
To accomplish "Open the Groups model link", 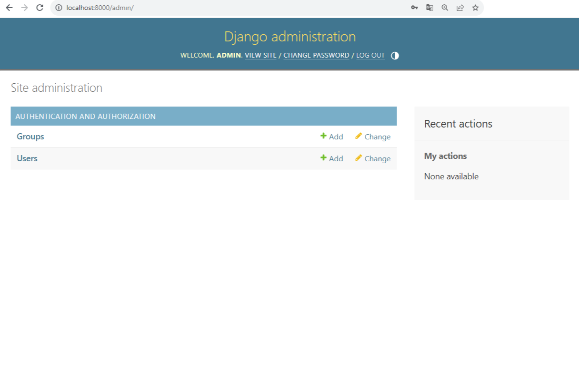I will point(30,137).
